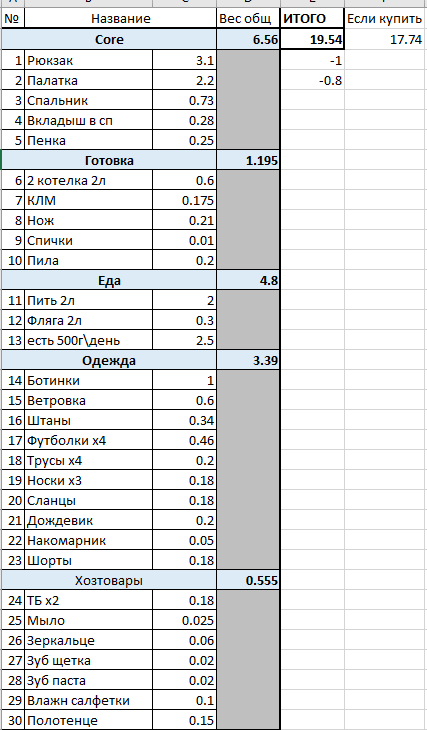Click the Core section header cell

tap(109, 40)
